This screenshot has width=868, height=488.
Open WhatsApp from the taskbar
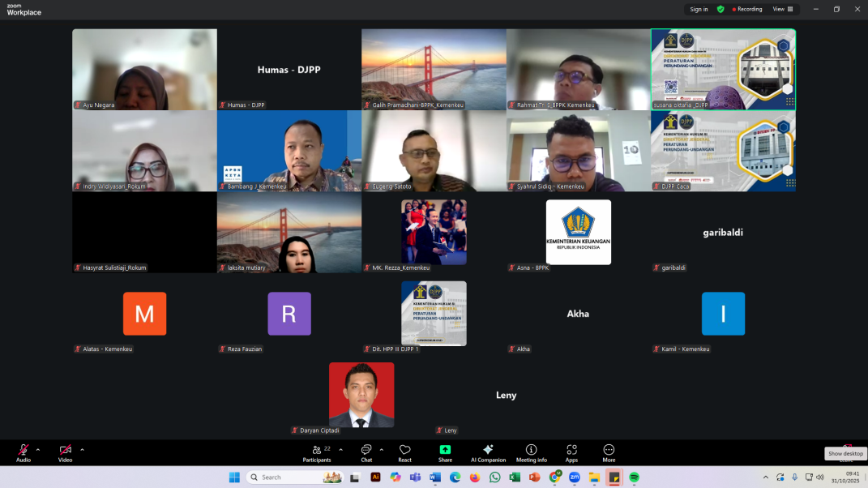click(494, 477)
